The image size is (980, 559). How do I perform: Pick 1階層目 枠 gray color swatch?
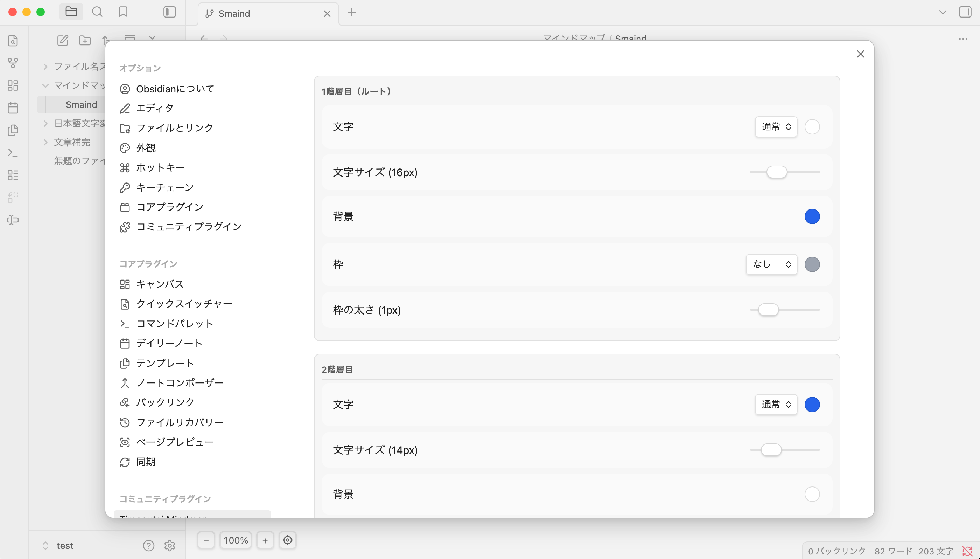(812, 264)
